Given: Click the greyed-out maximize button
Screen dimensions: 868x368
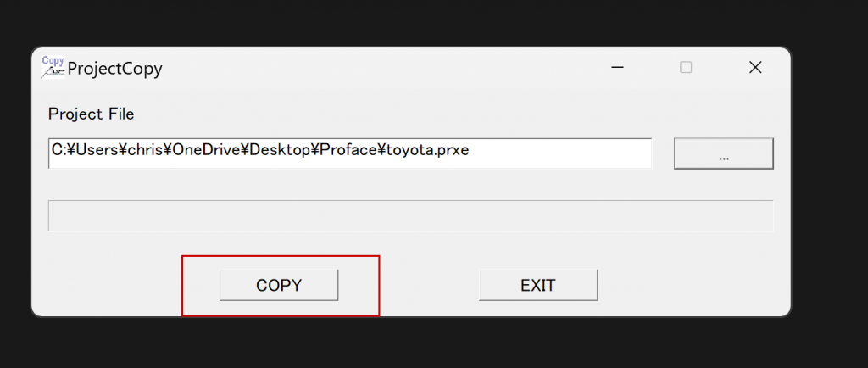Looking at the screenshot, I should coord(686,68).
